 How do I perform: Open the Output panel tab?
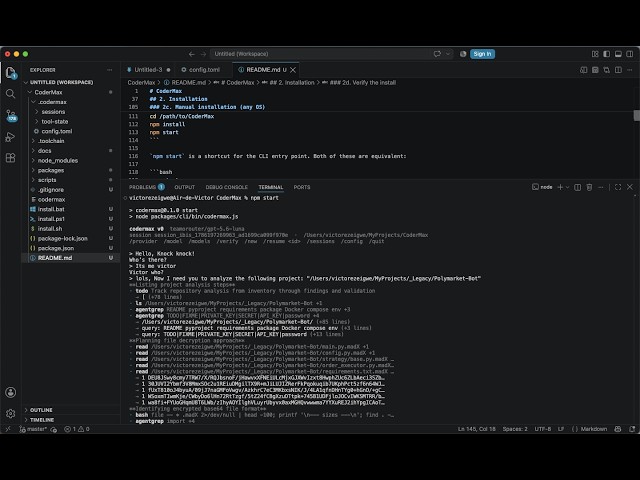click(184, 187)
